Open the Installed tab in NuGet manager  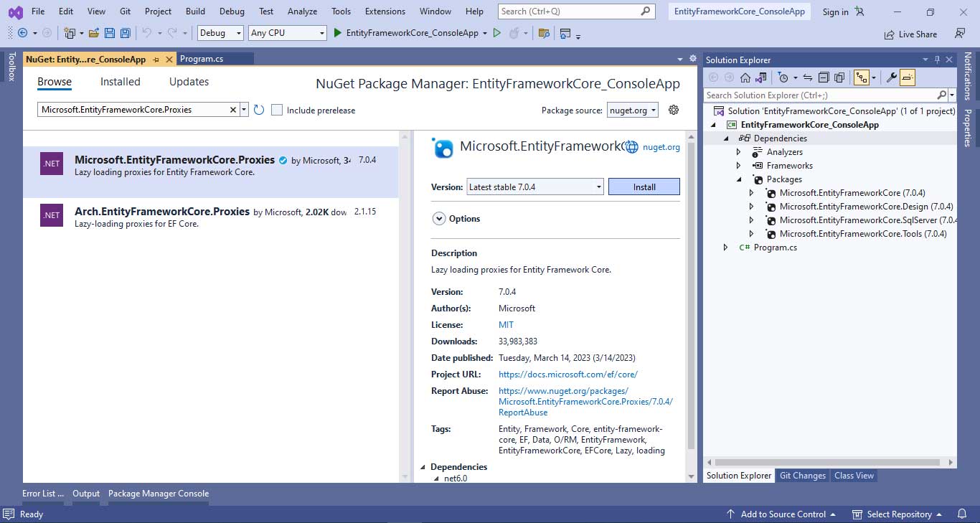coord(120,82)
